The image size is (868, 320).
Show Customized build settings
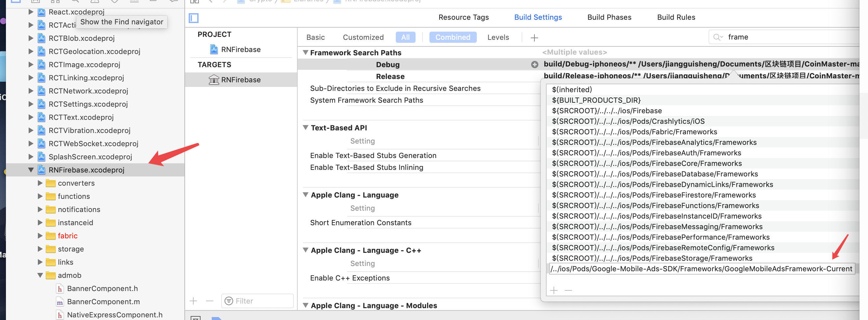pos(363,38)
